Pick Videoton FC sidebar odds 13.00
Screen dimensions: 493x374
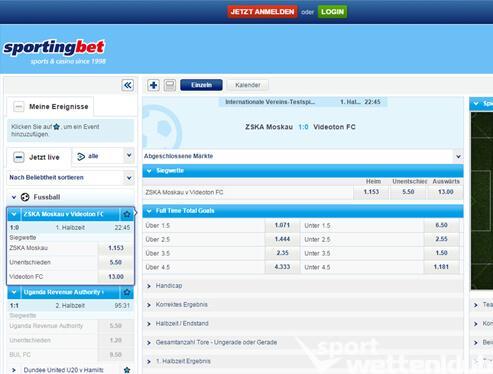coord(116,277)
